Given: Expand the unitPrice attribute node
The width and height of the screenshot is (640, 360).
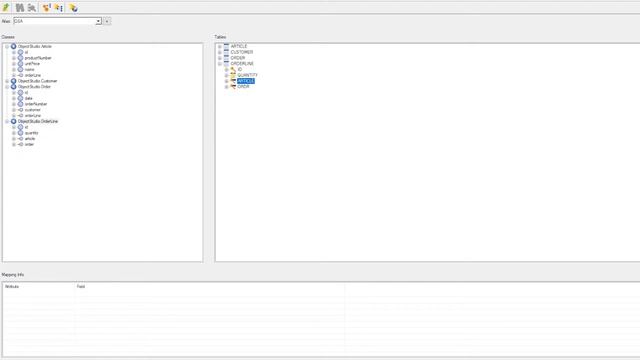Looking at the screenshot, I should pos(14,64).
